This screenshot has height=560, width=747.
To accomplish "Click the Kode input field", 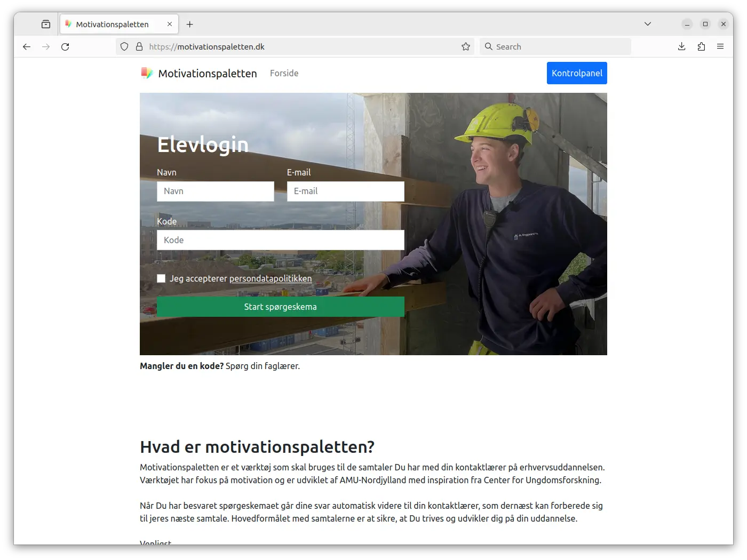I will click(x=280, y=240).
